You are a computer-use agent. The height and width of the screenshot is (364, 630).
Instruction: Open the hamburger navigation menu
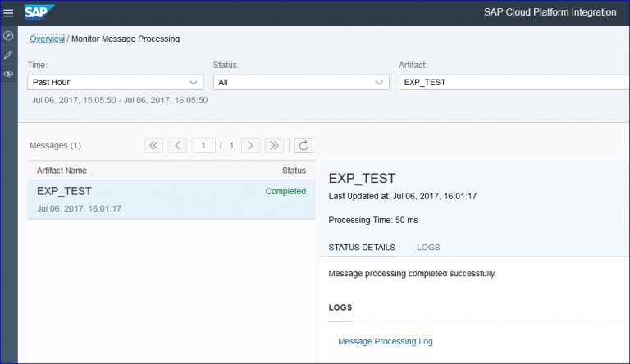pos(8,13)
